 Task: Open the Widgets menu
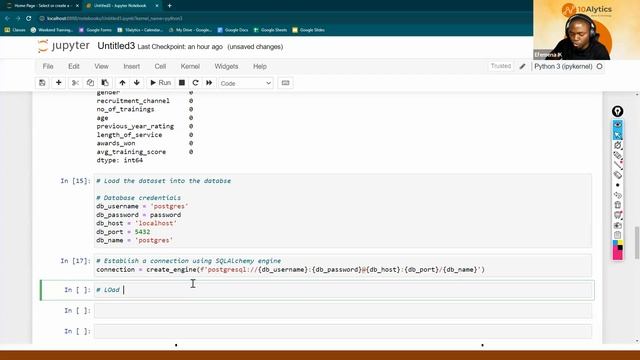226,67
